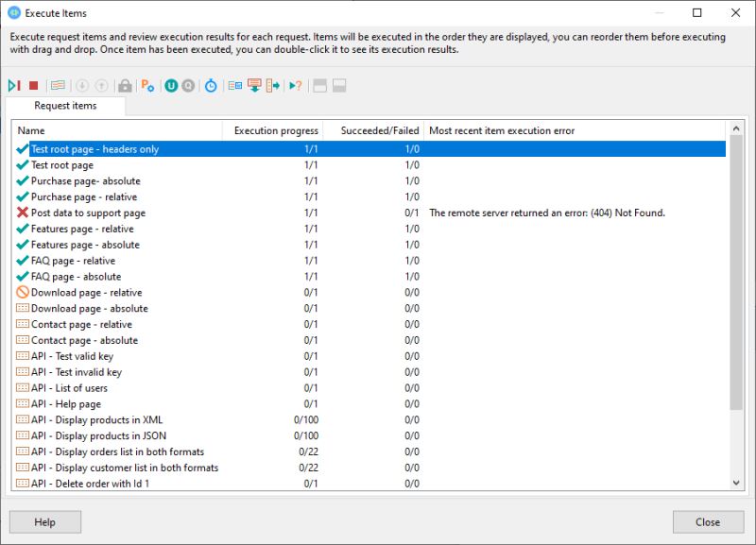Screen dimensions: 756x545
Task: Click the pending icon of API - Help page
Action: point(22,403)
